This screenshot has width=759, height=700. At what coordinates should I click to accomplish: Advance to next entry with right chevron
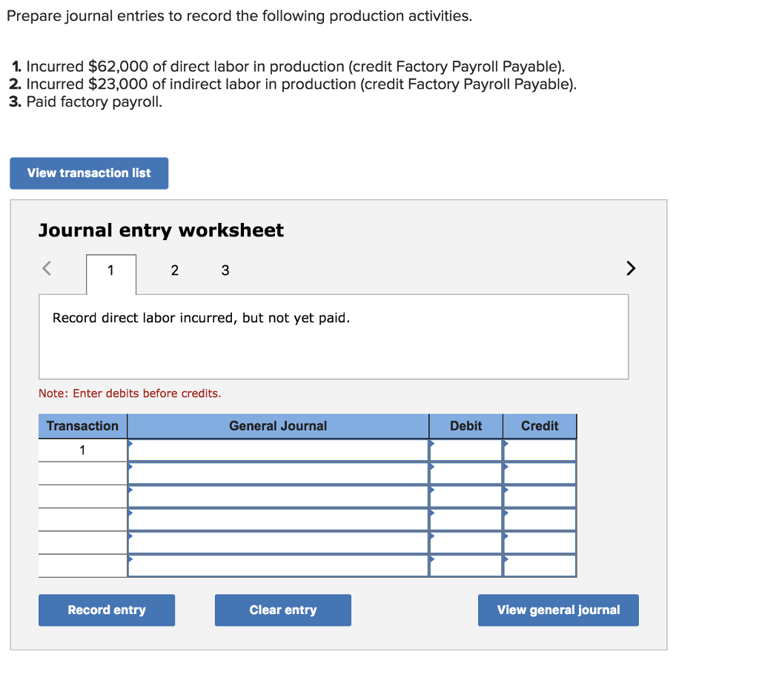point(631,268)
